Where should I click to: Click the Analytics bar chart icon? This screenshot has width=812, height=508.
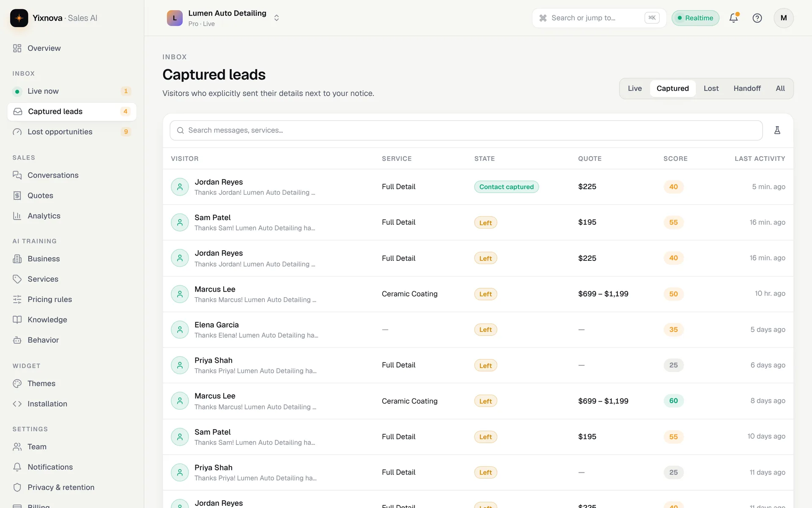point(17,216)
